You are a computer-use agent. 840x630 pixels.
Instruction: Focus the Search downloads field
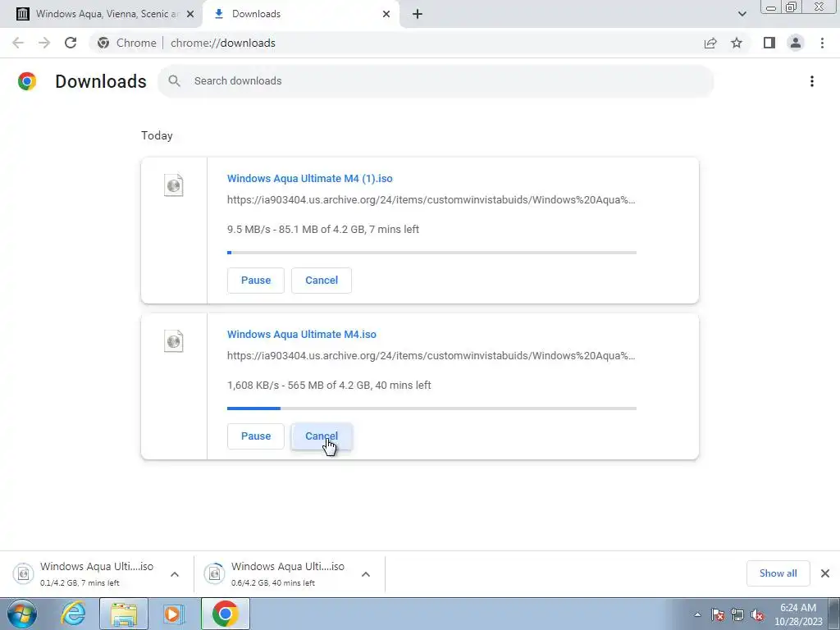pyautogui.click(x=436, y=81)
